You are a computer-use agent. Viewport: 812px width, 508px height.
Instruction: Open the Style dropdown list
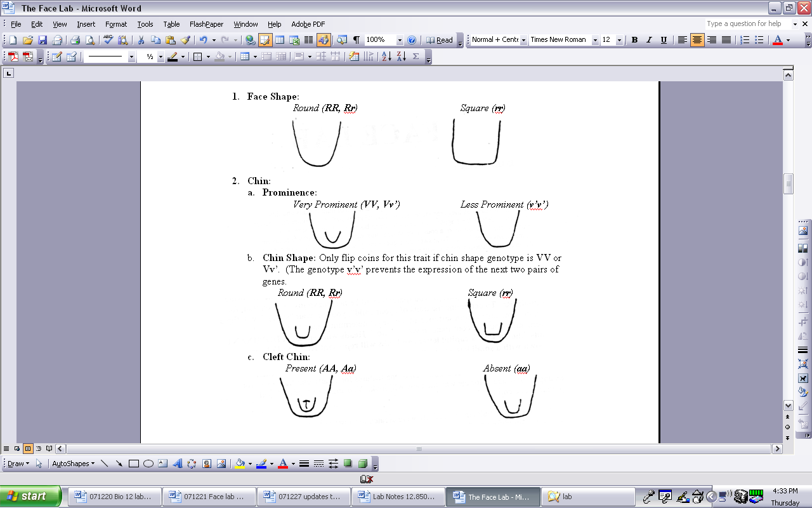(523, 40)
